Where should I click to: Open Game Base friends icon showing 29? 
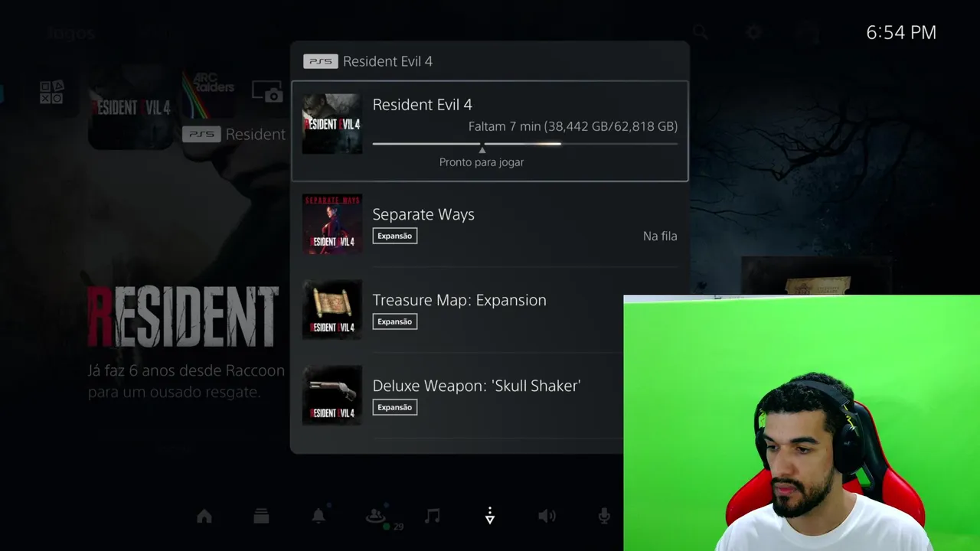pos(377,517)
